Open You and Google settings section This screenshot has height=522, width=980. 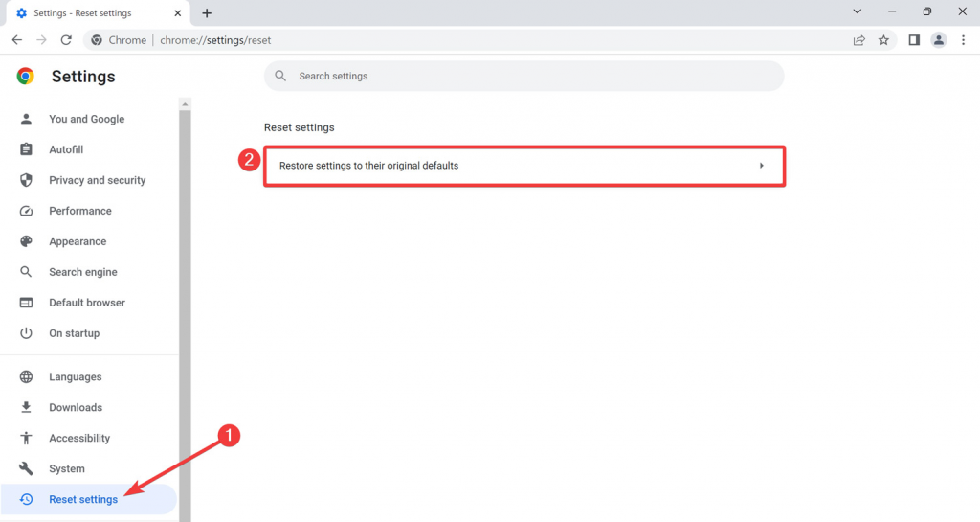(x=89, y=119)
